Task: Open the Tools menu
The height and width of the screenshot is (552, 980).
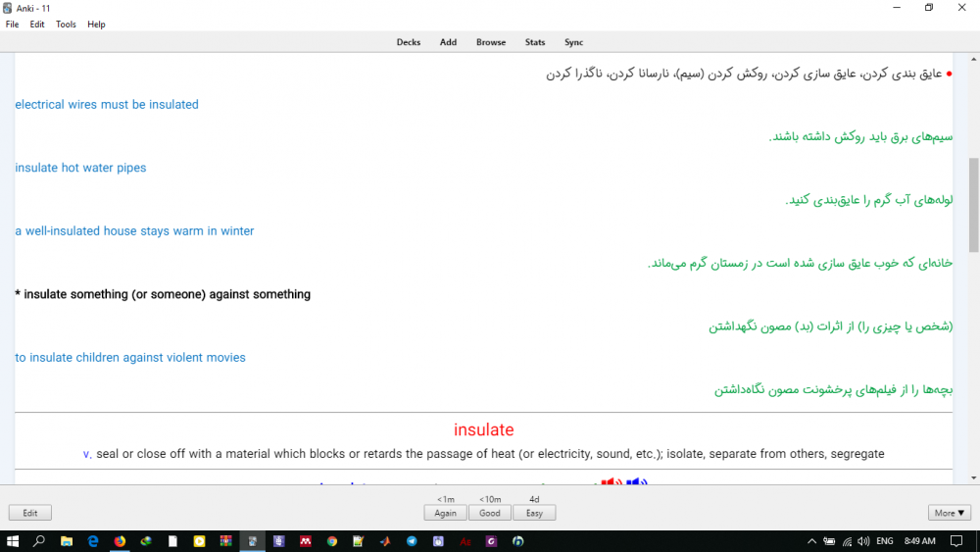Action: point(66,25)
